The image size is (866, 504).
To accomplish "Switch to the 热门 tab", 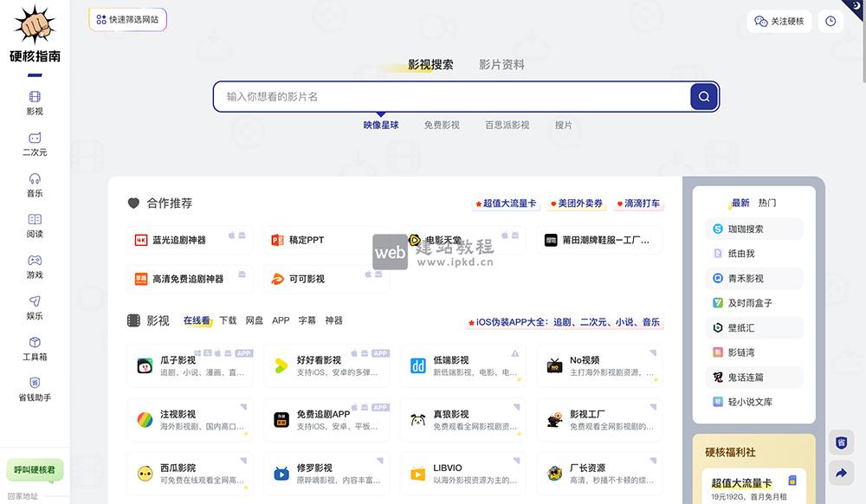I will [x=767, y=203].
